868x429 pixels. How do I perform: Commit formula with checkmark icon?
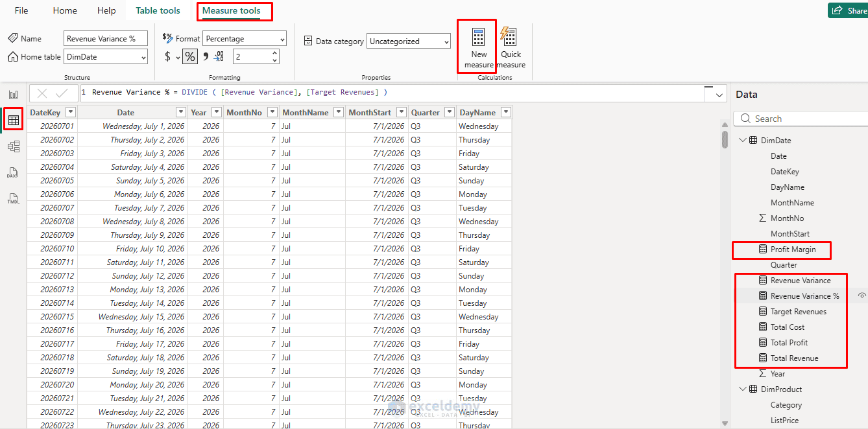62,93
